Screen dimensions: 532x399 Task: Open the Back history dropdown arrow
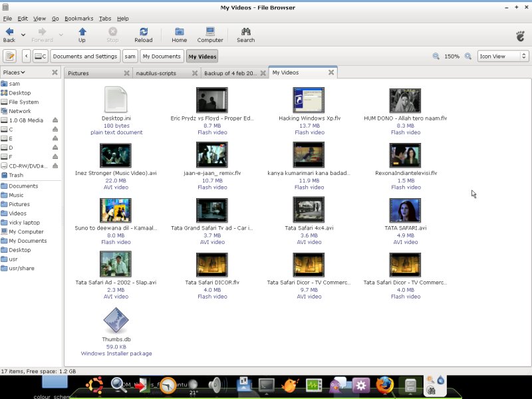pyautogui.click(x=23, y=35)
